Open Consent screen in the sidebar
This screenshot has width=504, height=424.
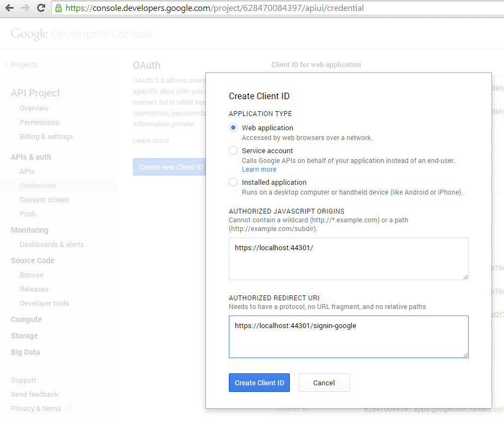[x=44, y=199]
